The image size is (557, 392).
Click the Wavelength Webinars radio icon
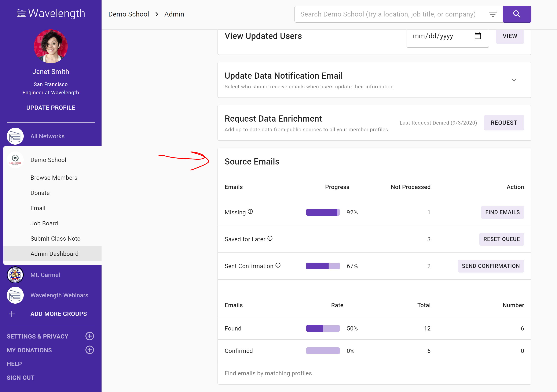click(x=15, y=295)
